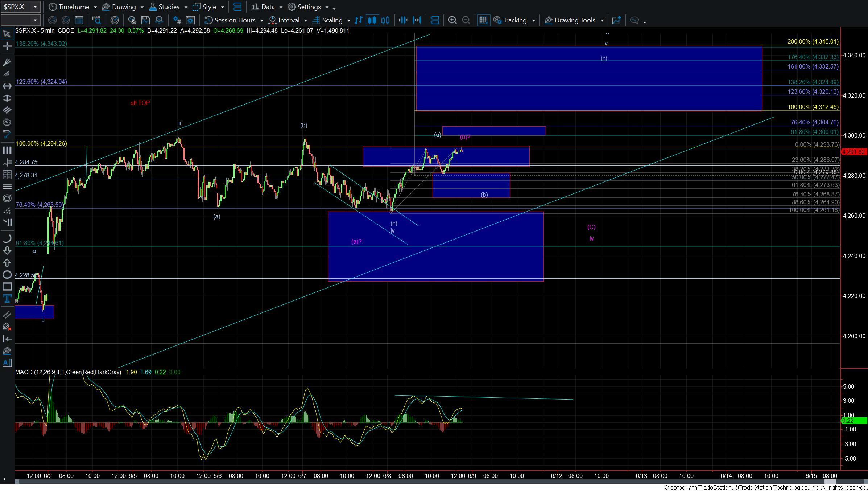
Task: Click the zoom in magnifier icon
Action: coord(452,20)
